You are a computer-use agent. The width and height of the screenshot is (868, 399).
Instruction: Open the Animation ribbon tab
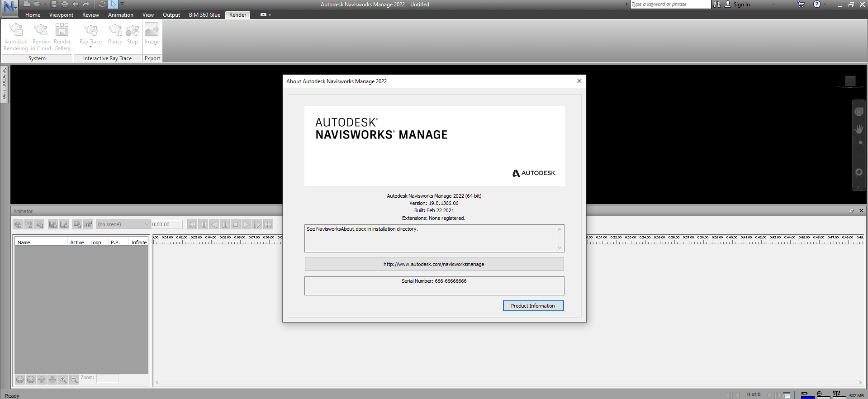point(121,15)
